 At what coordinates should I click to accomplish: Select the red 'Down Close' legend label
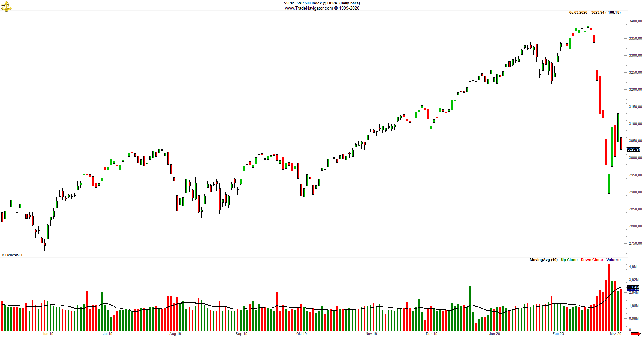click(x=592, y=260)
